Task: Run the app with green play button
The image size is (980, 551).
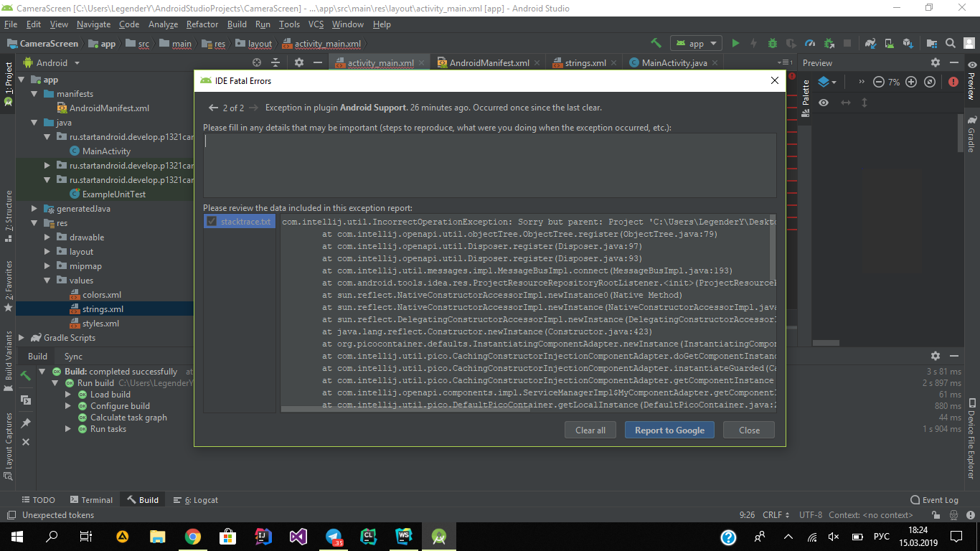Action: click(735, 43)
